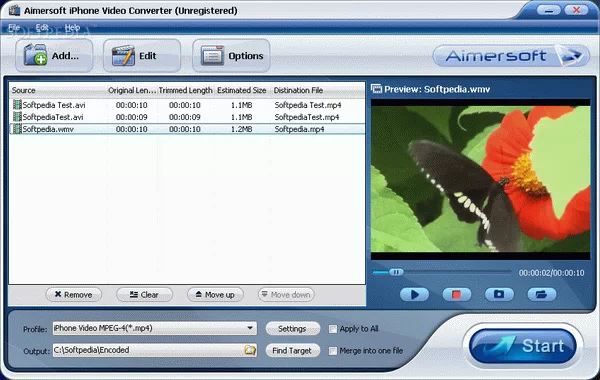Click the Move down button

pos(286,295)
